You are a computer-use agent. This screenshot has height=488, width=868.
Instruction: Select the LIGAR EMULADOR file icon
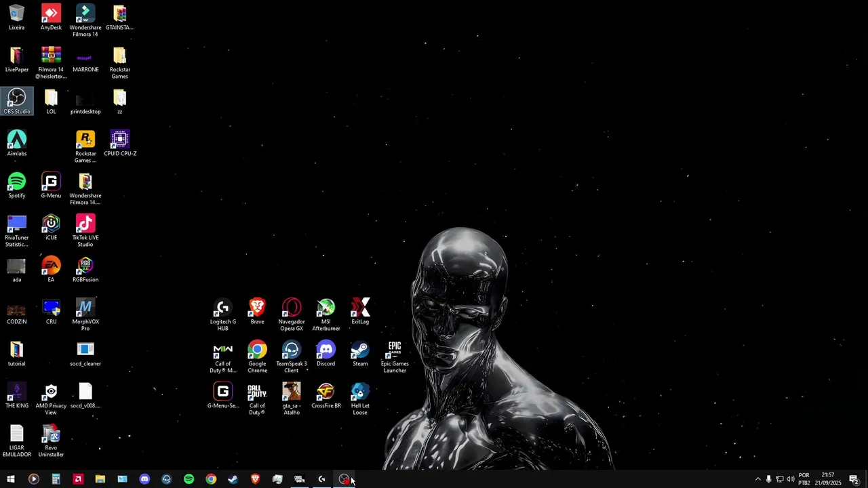pyautogui.click(x=17, y=441)
